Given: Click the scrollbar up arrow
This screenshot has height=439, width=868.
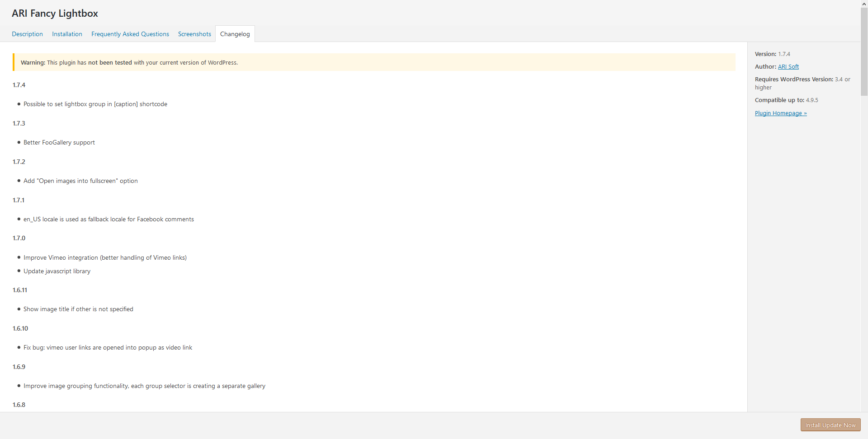Looking at the screenshot, I should [864, 4].
